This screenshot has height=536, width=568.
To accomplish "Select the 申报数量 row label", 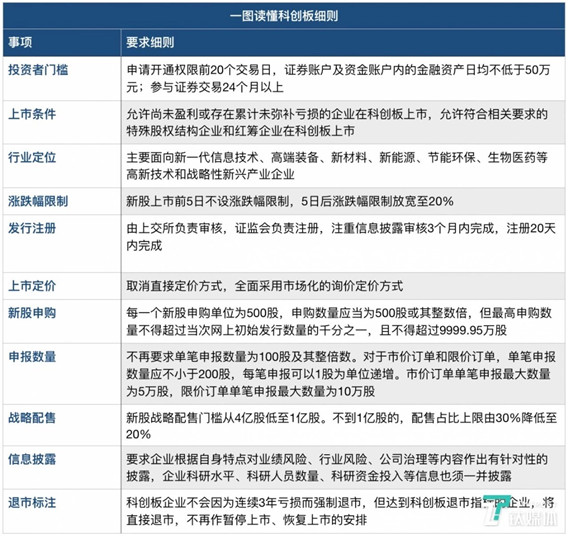I will pyautogui.click(x=32, y=356).
